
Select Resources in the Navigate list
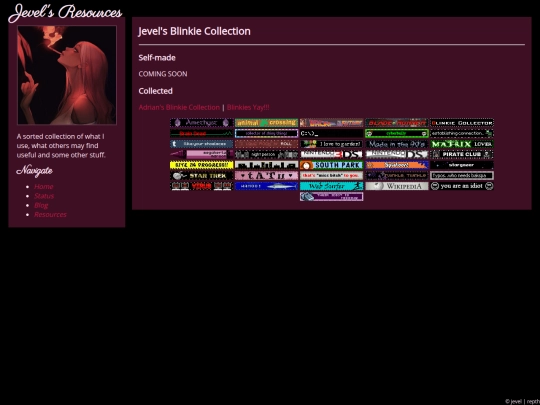(50, 215)
